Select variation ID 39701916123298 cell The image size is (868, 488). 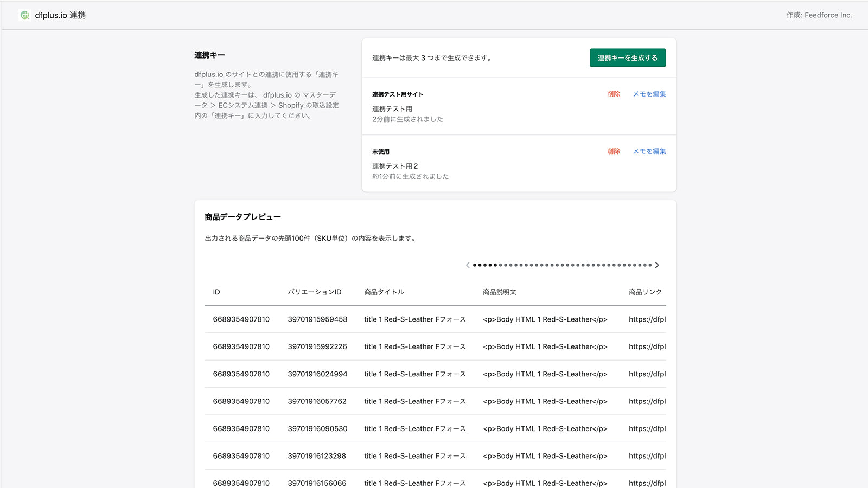pyautogui.click(x=317, y=456)
